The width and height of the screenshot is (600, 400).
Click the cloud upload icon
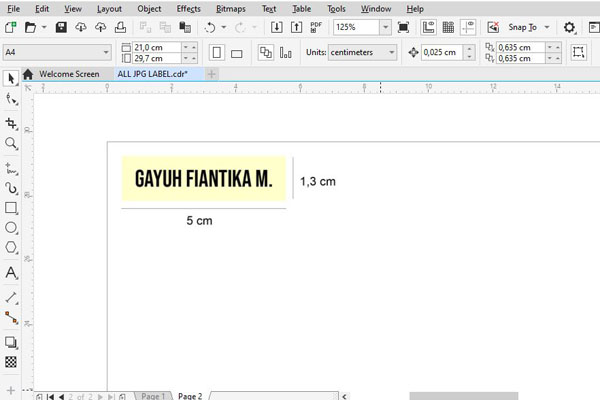click(x=100, y=27)
